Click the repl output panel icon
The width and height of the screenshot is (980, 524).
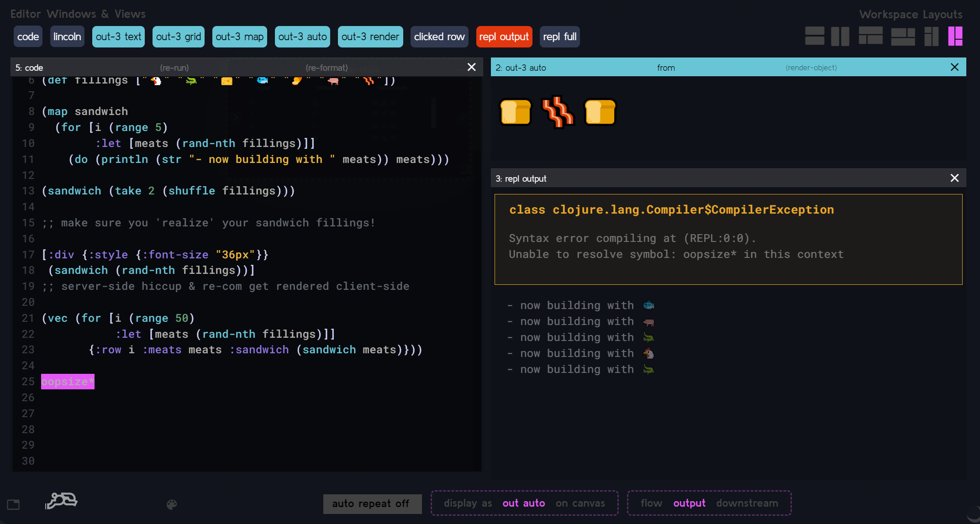pos(504,36)
